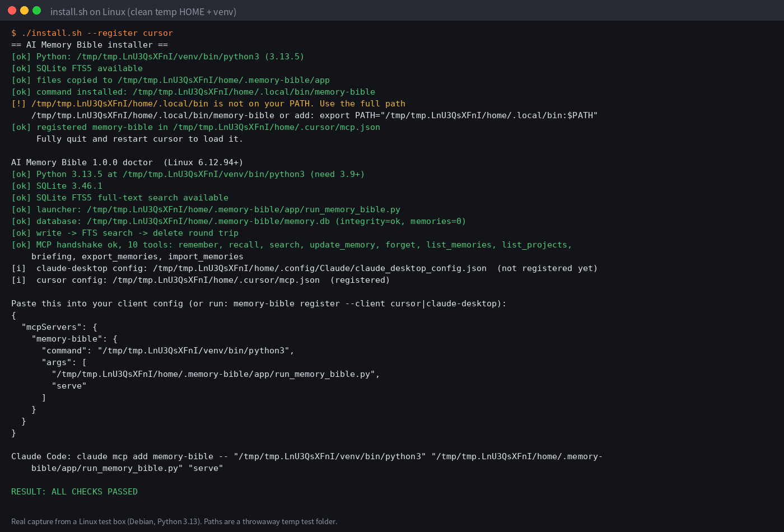784x532 pixels.
Task: Click 'Paste this into your client config' line
Action: click(x=259, y=304)
